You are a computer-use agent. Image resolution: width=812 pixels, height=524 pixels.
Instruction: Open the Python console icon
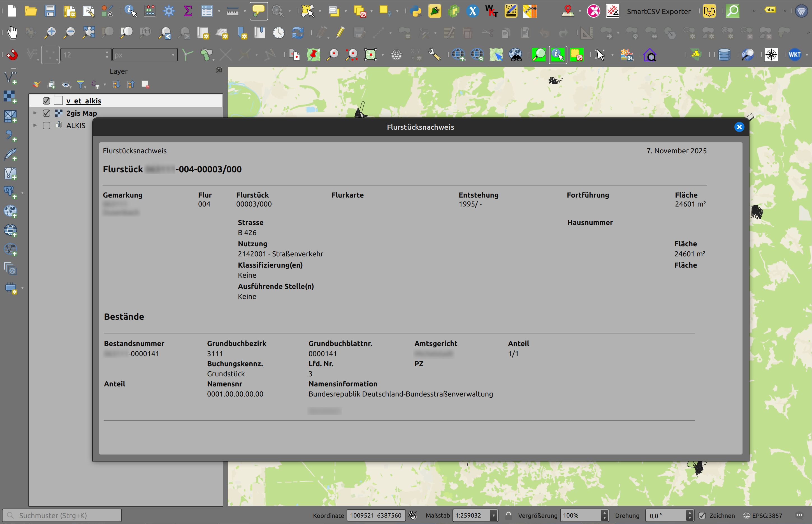pos(416,11)
